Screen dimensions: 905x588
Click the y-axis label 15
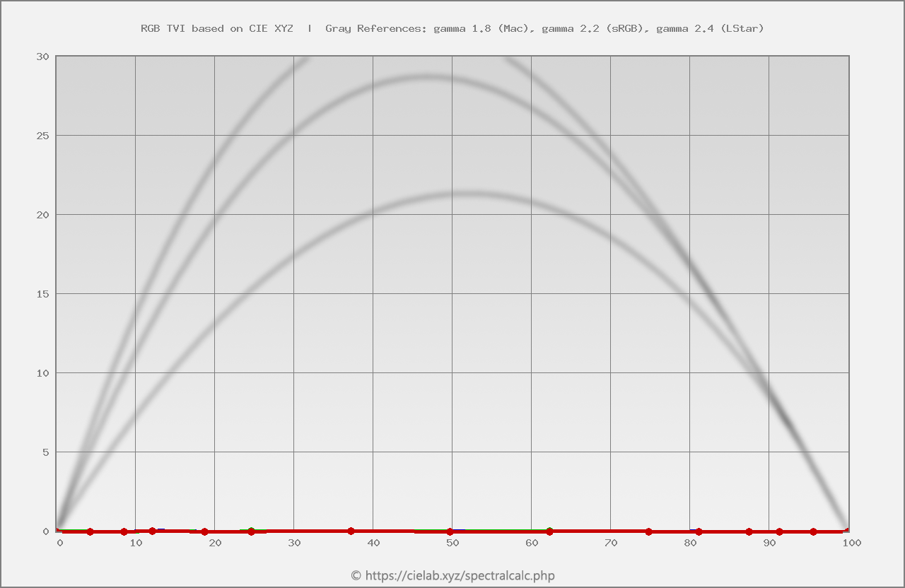[x=42, y=294]
